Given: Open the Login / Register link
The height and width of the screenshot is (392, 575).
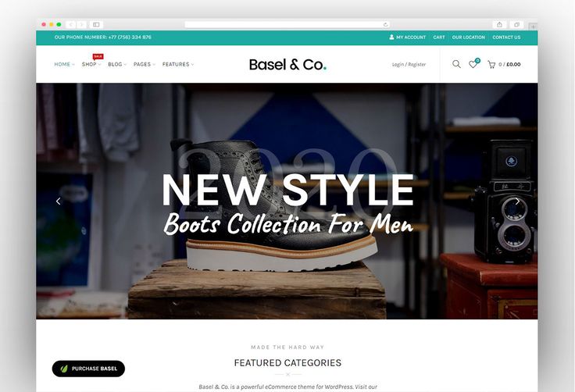Looking at the screenshot, I should 409,65.
